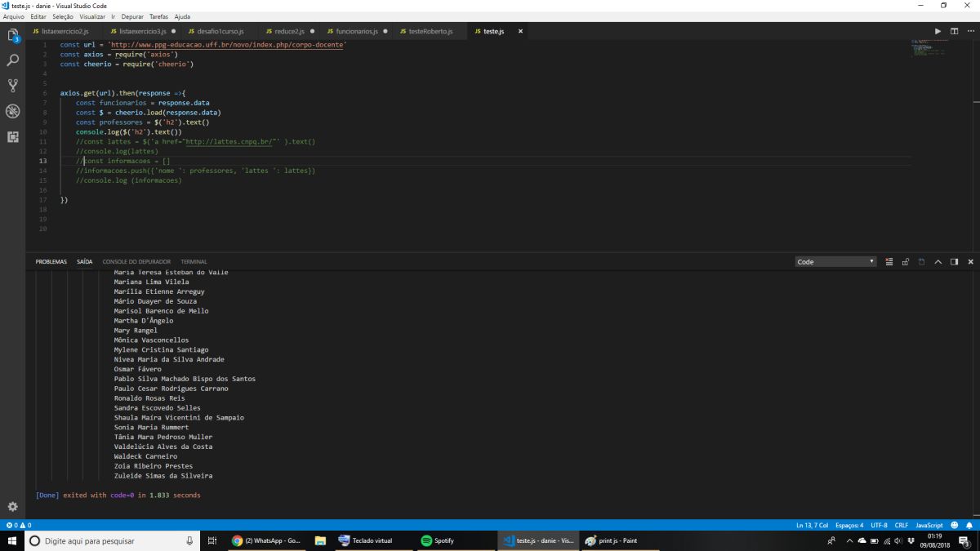Switch to CONSOLE DO DEPURADOR tab
Viewport: 980px width, 551px height.
tap(136, 262)
